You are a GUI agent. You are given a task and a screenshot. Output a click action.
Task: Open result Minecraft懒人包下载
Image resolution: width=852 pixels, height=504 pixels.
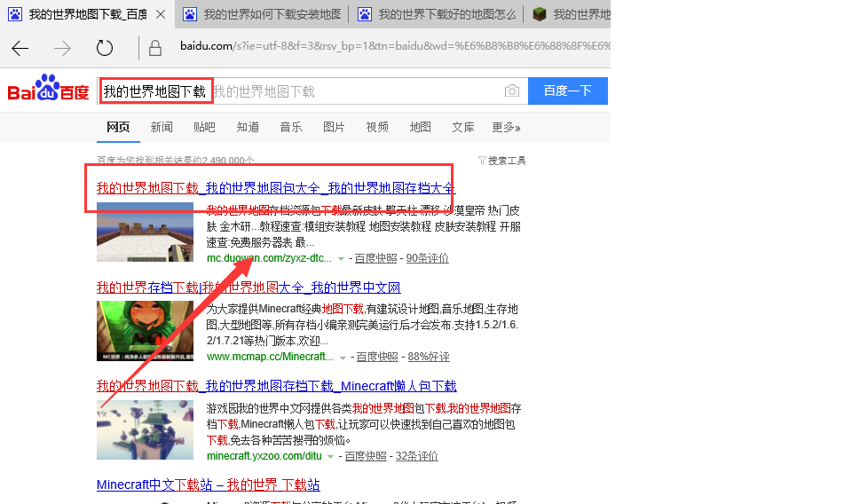277,386
